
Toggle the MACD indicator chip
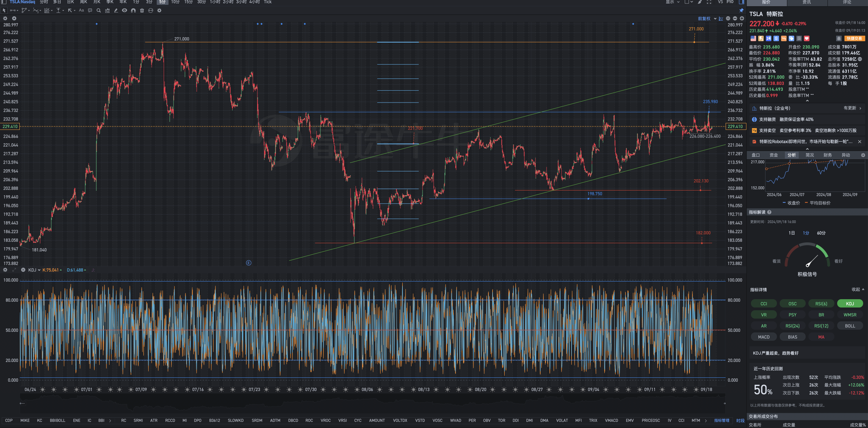(x=764, y=337)
